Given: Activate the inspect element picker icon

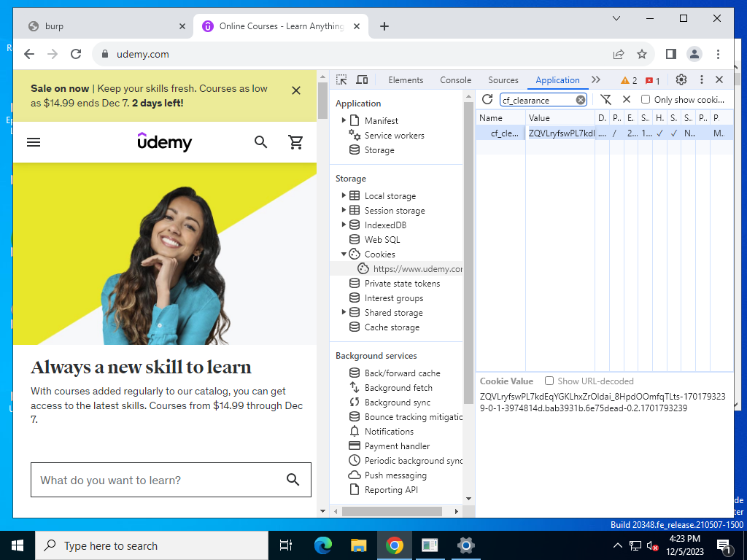Looking at the screenshot, I should [341, 79].
